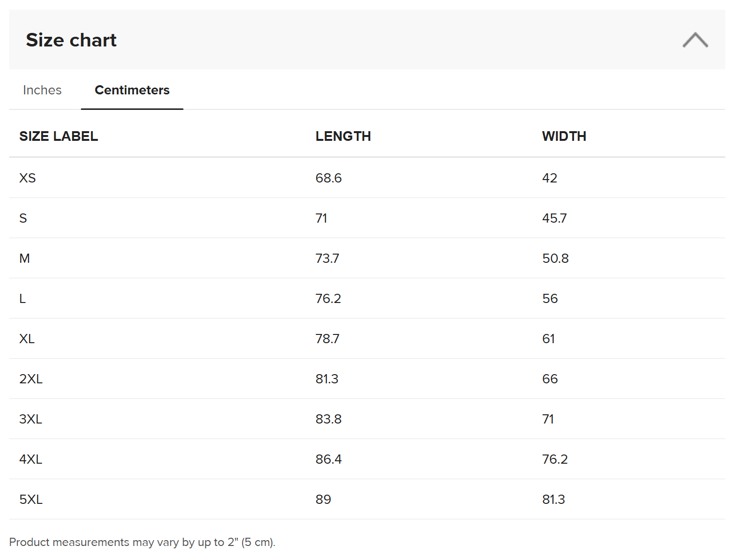Click the LENGTH column header
This screenshot has height=560, width=732.
click(x=343, y=136)
